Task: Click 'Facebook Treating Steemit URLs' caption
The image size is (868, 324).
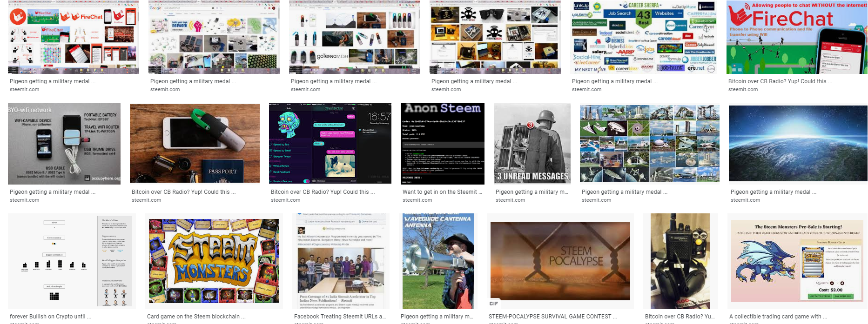Action: click(340, 317)
